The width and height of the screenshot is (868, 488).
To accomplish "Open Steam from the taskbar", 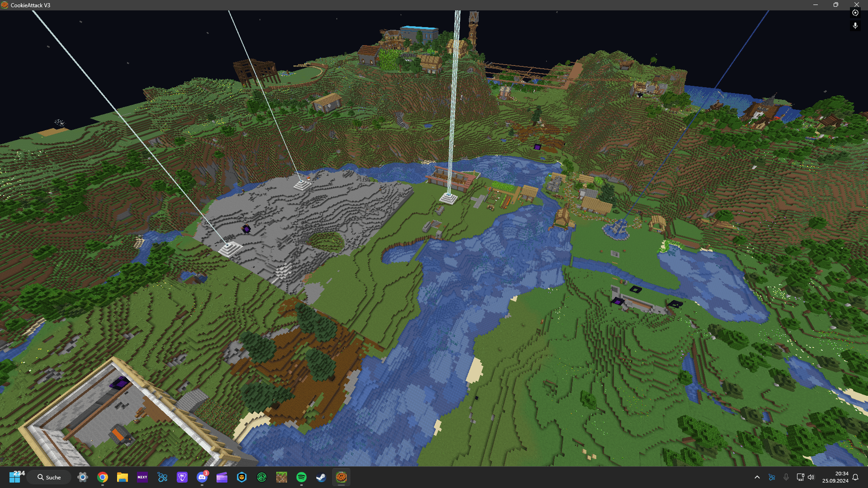I will tap(321, 477).
